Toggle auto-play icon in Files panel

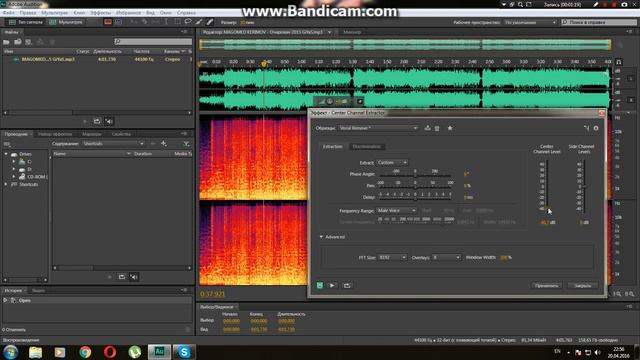(109, 121)
